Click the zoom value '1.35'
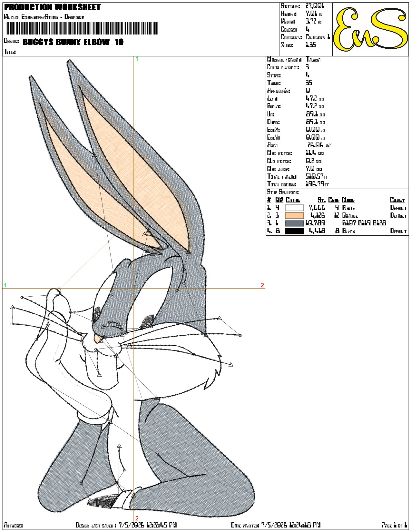The image size is (411, 532). (311, 45)
